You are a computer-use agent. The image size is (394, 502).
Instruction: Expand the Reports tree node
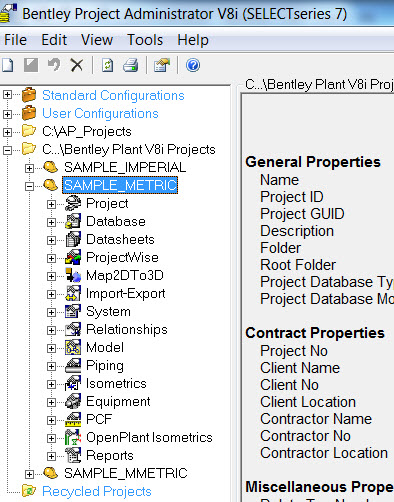coord(51,456)
